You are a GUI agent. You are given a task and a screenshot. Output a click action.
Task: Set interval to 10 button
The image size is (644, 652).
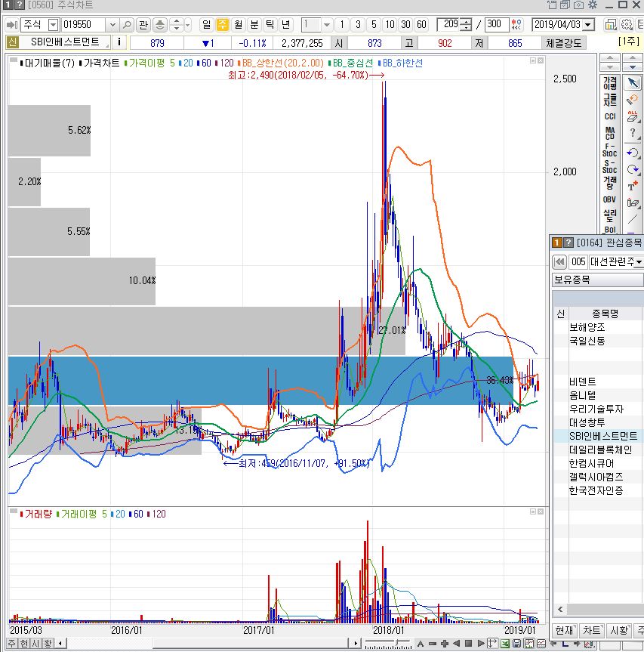[390, 24]
